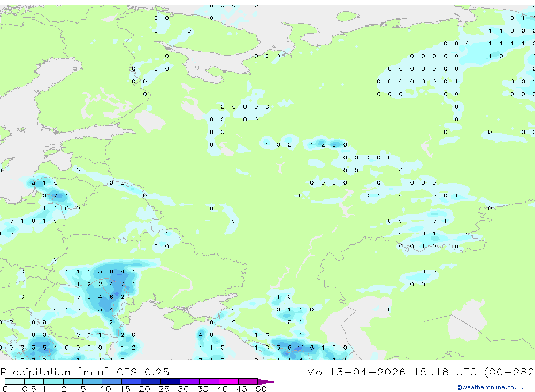
Task: Click the legend label '50'
Action: pos(261,389)
